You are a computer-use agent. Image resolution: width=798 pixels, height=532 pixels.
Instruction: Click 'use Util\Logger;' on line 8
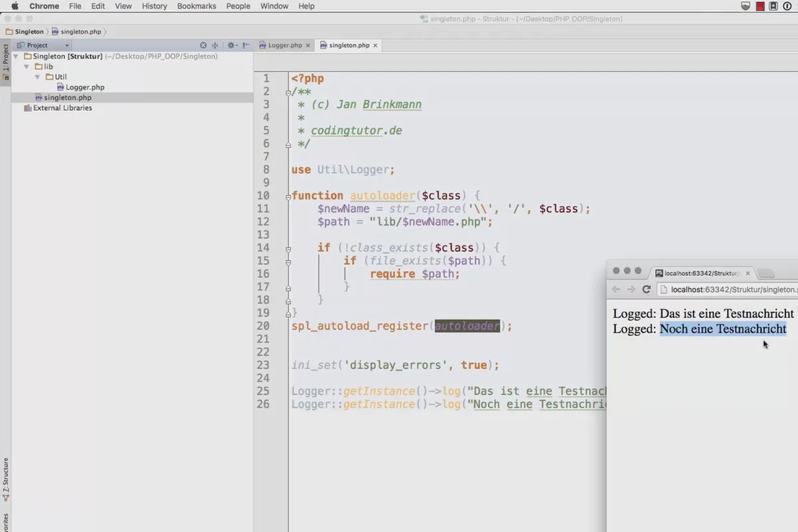(343, 170)
